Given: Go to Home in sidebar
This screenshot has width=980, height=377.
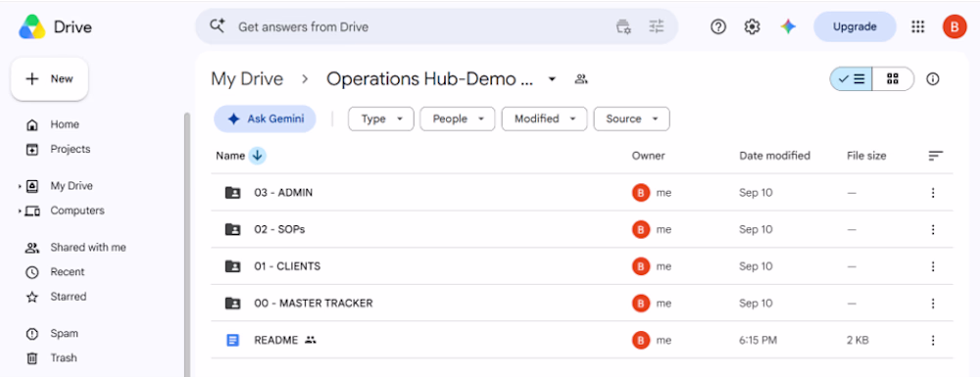Looking at the screenshot, I should pyautogui.click(x=65, y=124).
